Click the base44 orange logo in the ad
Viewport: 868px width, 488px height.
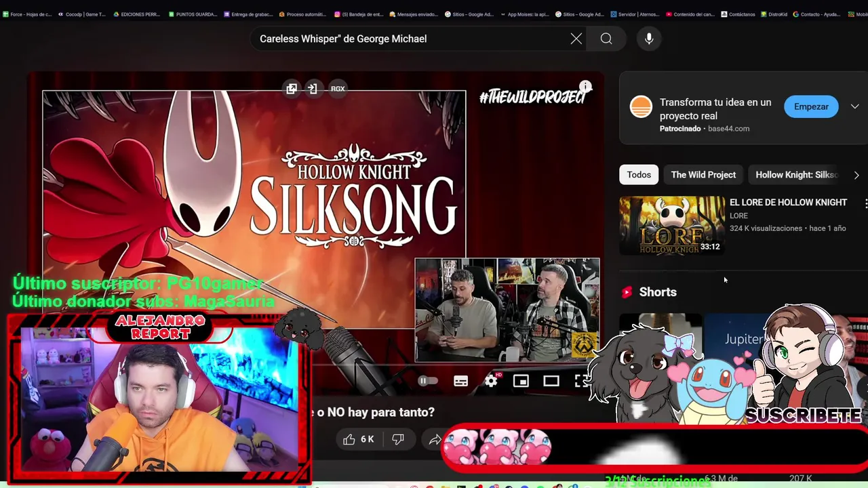coord(641,106)
